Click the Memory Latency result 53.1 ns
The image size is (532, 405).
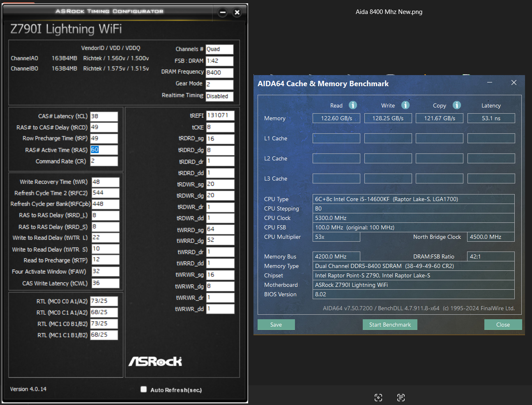point(491,118)
